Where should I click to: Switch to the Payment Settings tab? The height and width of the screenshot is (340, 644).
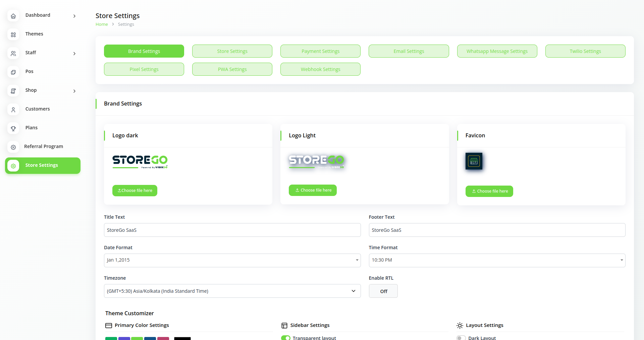click(x=320, y=51)
